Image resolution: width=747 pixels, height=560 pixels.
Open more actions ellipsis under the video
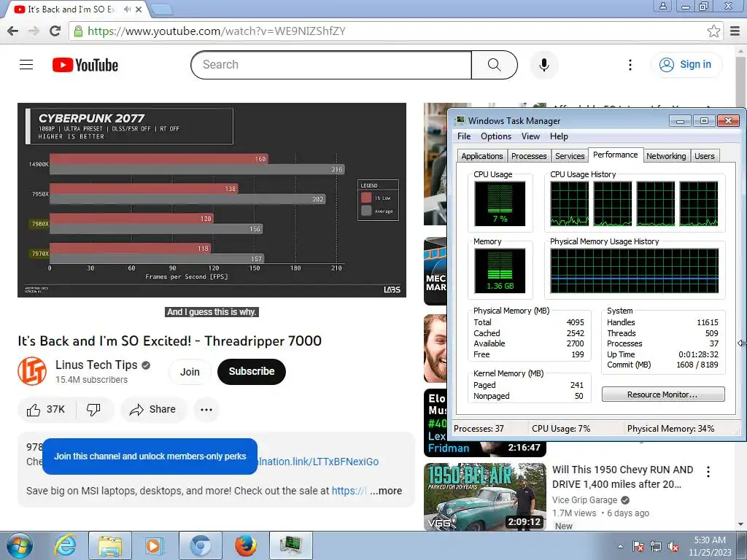tap(206, 410)
